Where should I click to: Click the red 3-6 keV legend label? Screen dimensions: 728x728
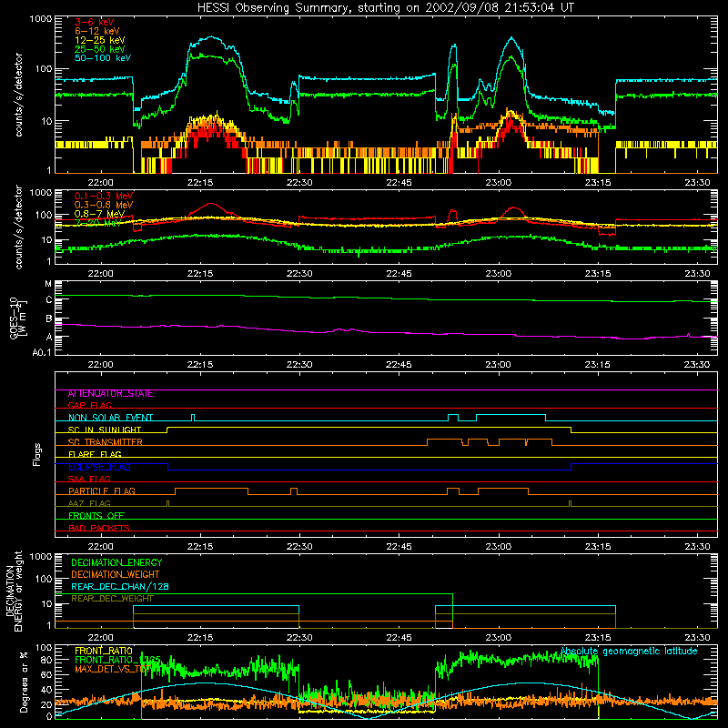[95, 22]
